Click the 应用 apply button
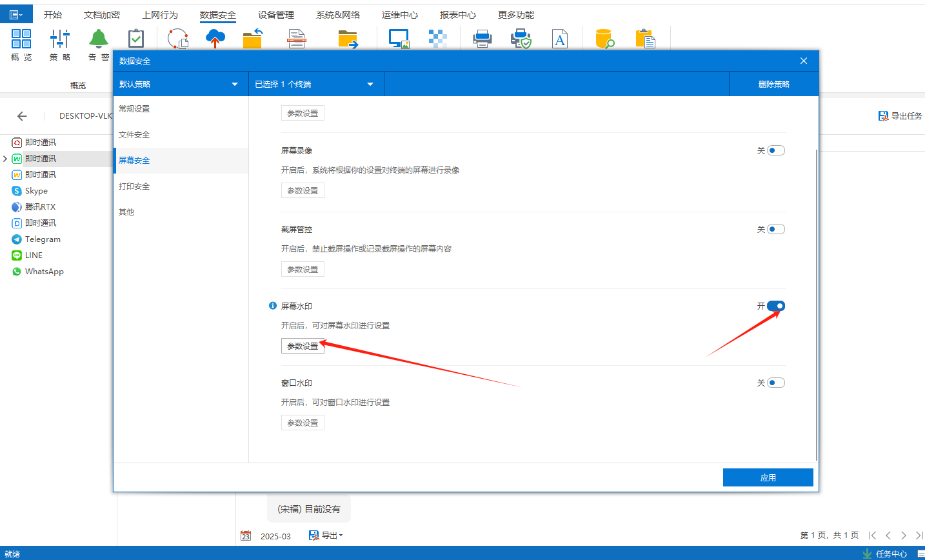This screenshot has height=560, width=925. coord(768,477)
